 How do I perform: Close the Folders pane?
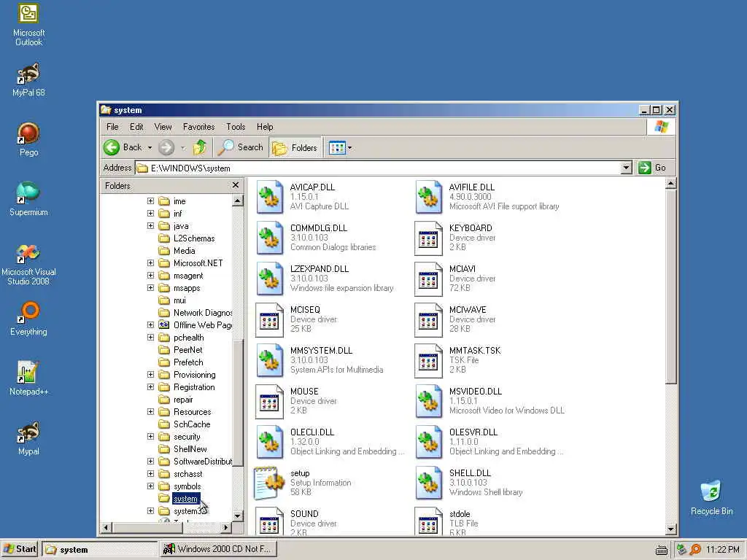236,184
